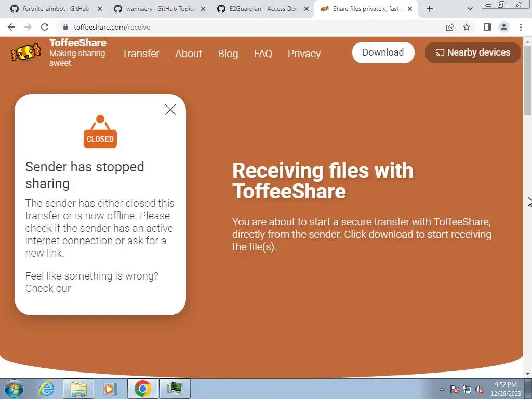Open the About nav link
The width and height of the screenshot is (532, 399).
189,54
